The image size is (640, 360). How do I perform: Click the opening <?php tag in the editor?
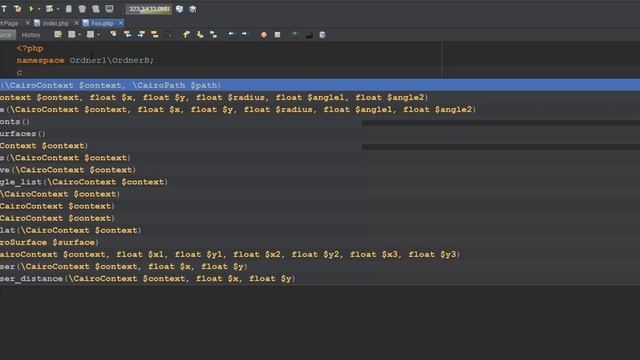click(x=30, y=48)
